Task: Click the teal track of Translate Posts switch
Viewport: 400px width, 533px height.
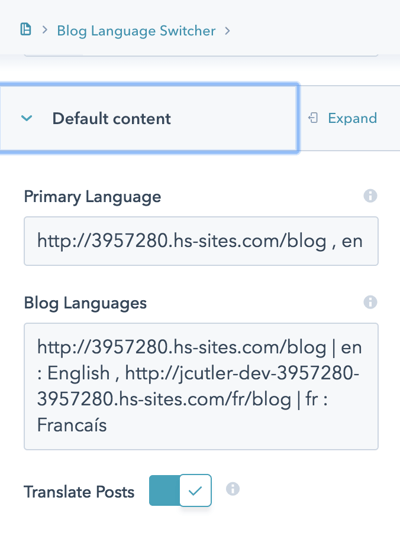Action: pos(164,490)
